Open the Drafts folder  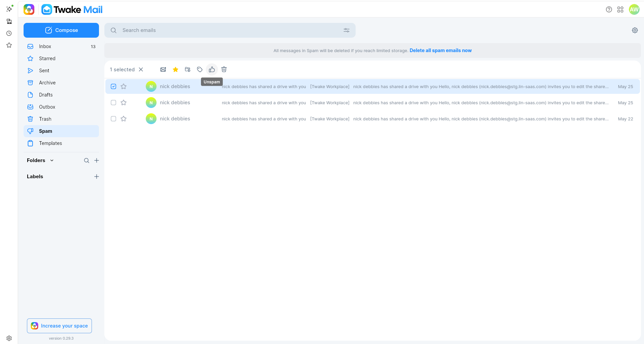click(61, 95)
